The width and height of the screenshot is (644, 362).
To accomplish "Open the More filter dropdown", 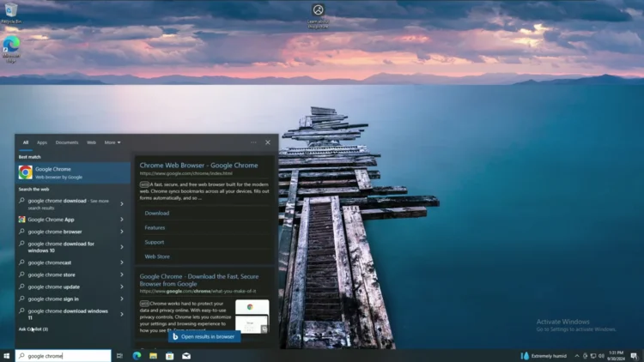I will pyautogui.click(x=112, y=142).
